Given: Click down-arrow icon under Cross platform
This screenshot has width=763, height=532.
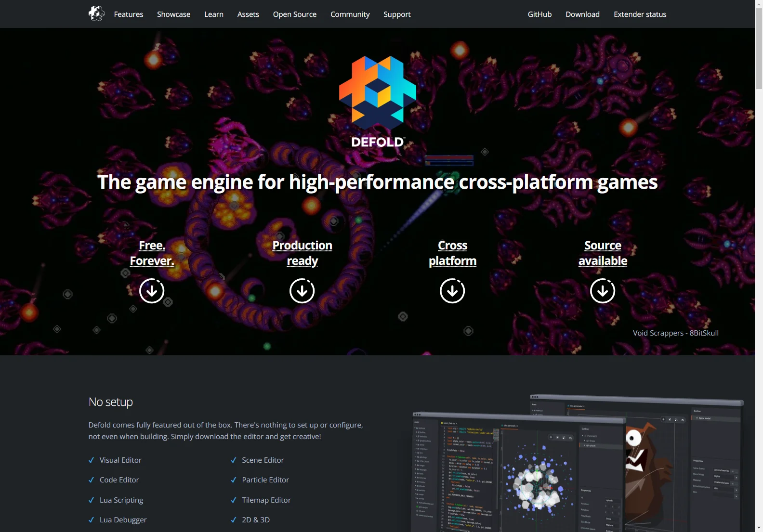Looking at the screenshot, I should [452, 291].
